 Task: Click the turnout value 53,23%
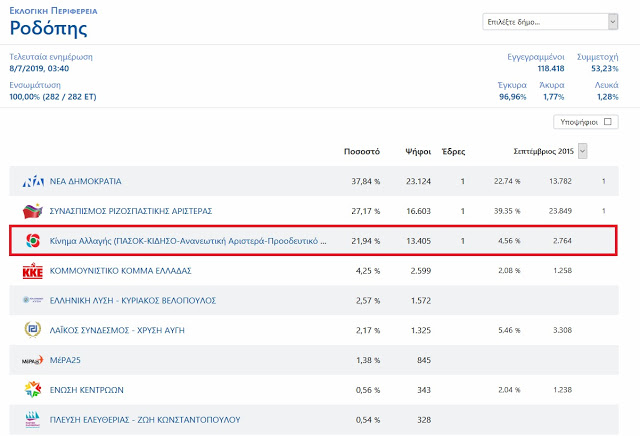point(604,69)
